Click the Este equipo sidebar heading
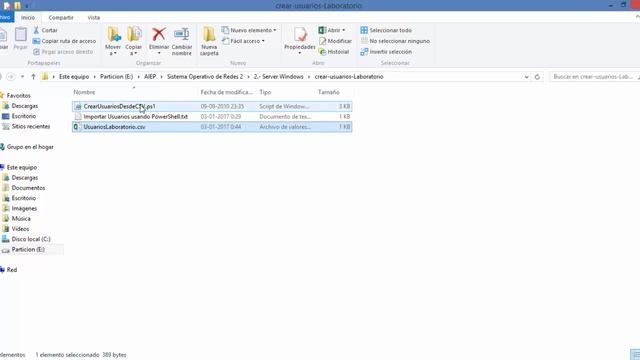The width and height of the screenshot is (640, 360). coord(22,167)
